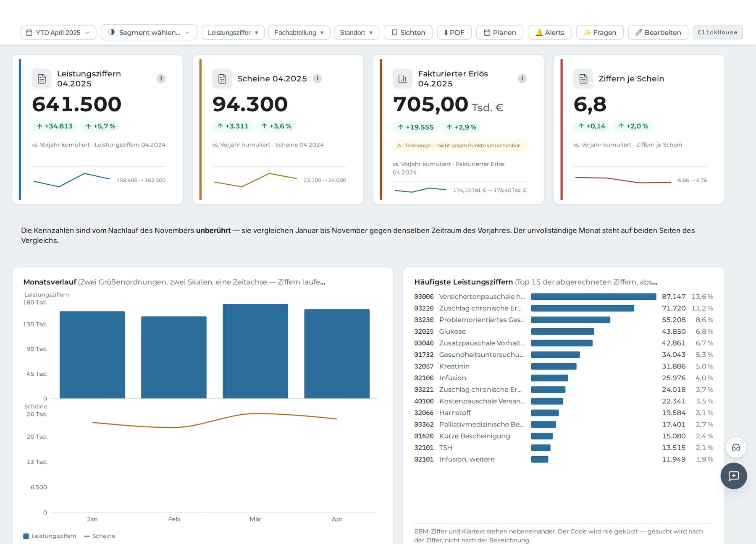The width and height of the screenshot is (756, 544).
Task: Click the Leistungsziffern card document icon
Action: (x=42, y=78)
